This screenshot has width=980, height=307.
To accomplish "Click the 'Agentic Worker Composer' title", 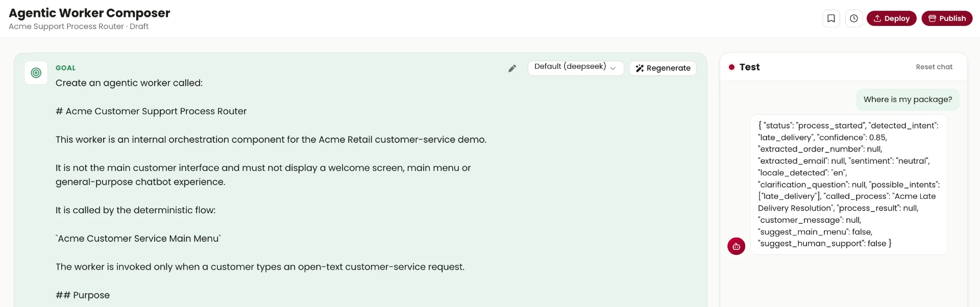I will point(89,13).
